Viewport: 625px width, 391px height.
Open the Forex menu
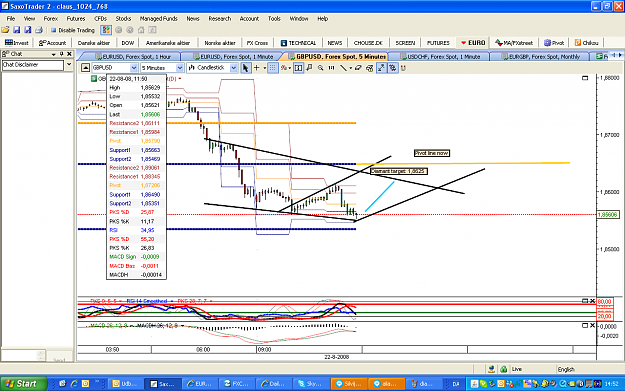click(x=51, y=18)
